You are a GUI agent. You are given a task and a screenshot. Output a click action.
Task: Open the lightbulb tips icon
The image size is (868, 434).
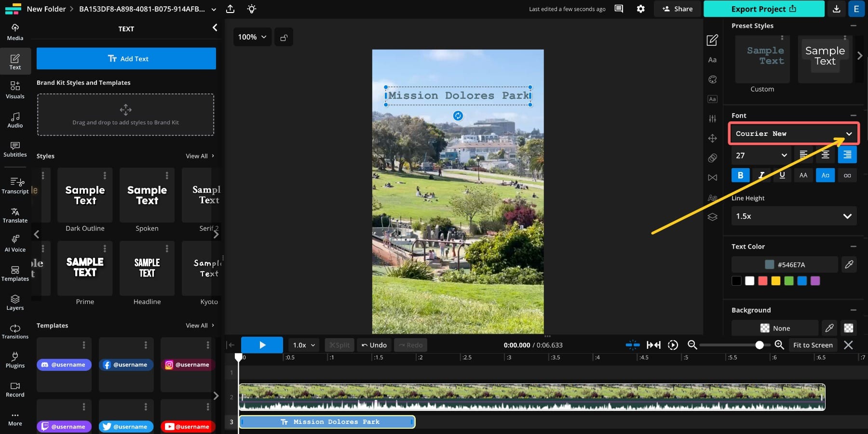click(x=251, y=9)
